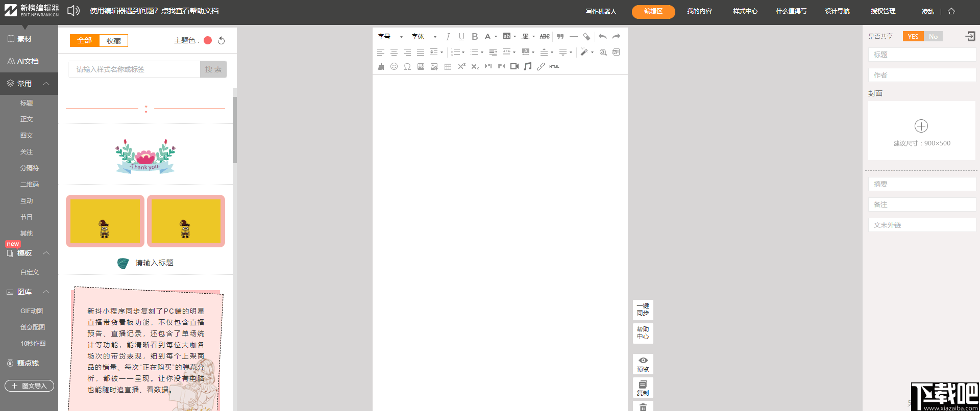This screenshot has width=980, height=411.
Task: Focus the style name search field
Action: click(x=134, y=69)
